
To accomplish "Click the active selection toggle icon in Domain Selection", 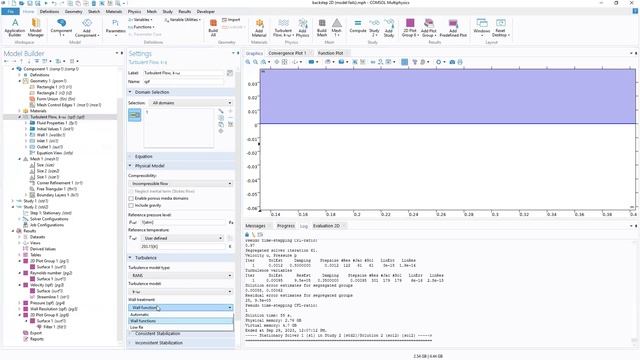I will (x=135, y=115).
